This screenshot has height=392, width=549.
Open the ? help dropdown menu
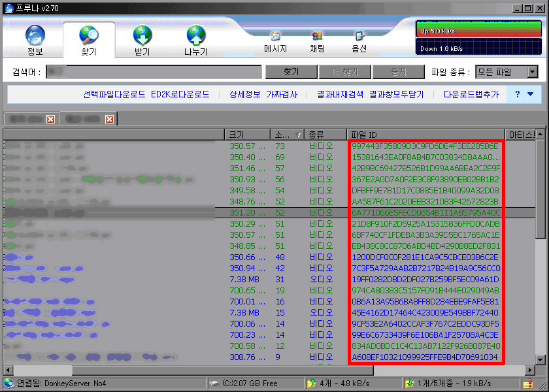[524, 94]
